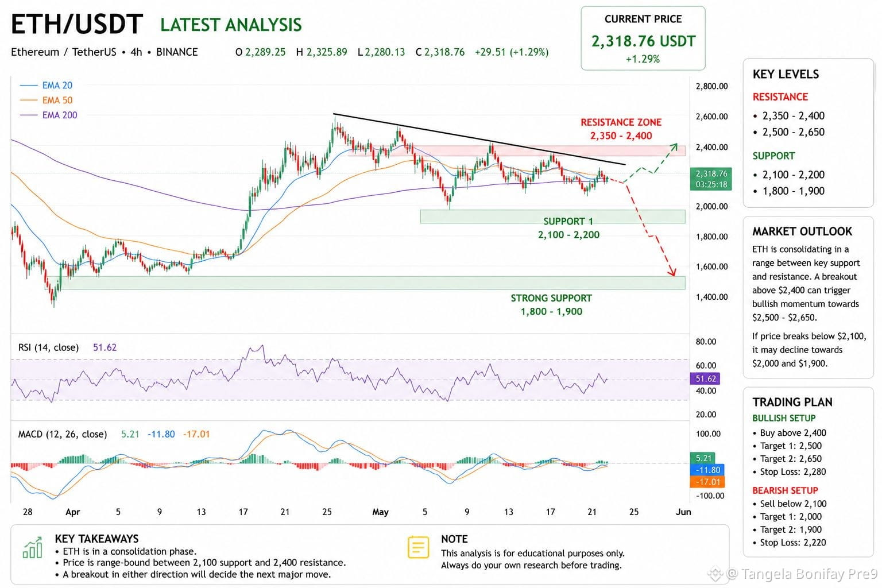Select the CURRENT PRICE box showing 2,318.76 USDT
The height and width of the screenshot is (588, 882).
point(643,38)
